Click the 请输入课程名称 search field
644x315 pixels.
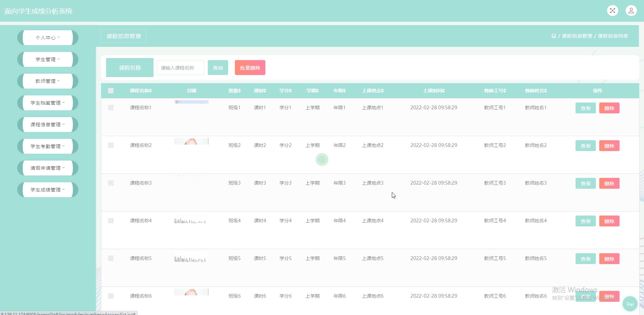(181, 68)
